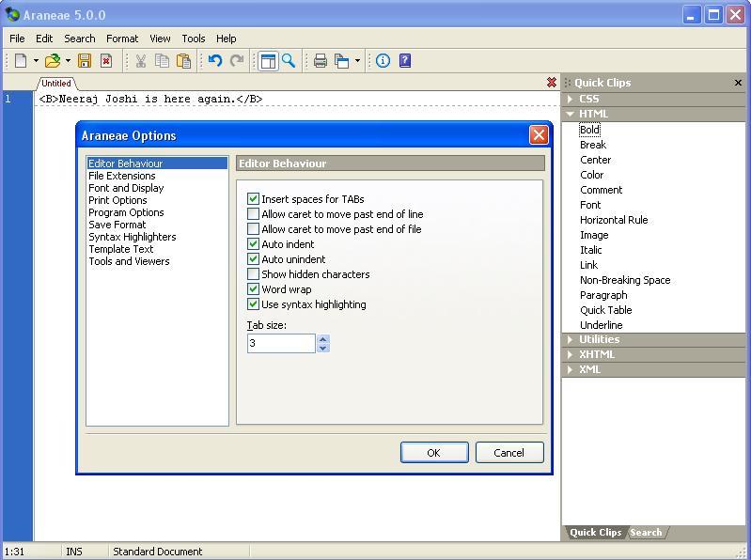The image size is (751, 560).
Task: Click the Paste clipboard icon
Action: 184,61
